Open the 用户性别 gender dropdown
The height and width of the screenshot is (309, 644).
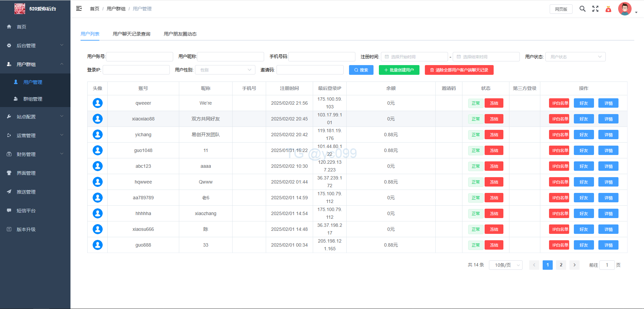pyautogui.click(x=225, y=70)
